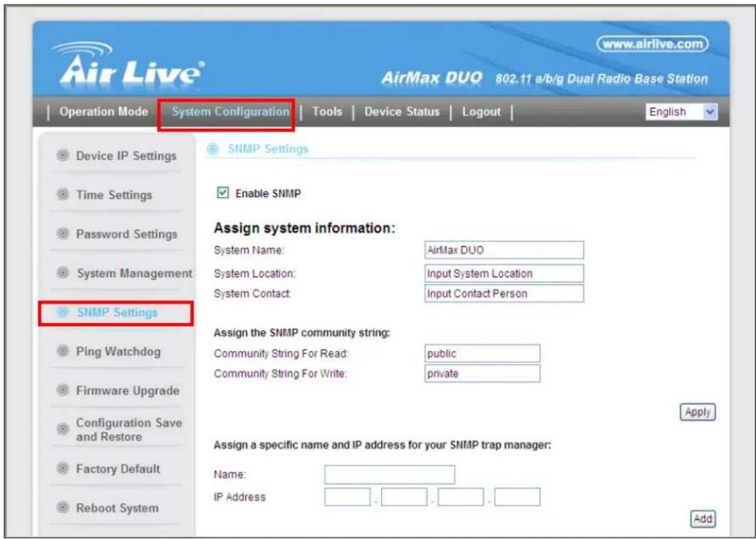Click the System Location input field
Viewport: 756px width, 539px height.
tap(504, 274)
